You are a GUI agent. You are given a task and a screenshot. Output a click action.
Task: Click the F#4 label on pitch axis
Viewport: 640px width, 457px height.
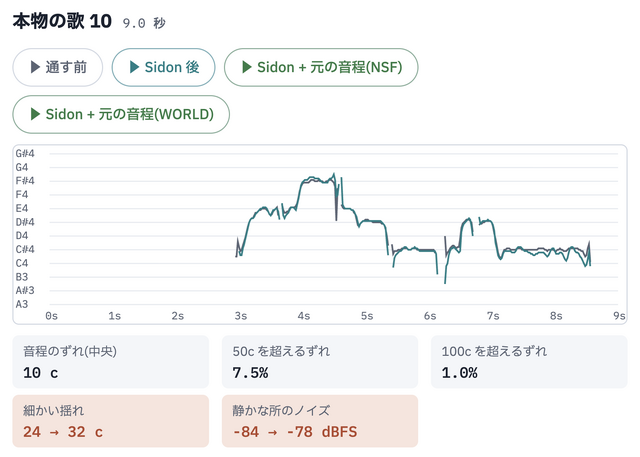[x=25, y=181]
